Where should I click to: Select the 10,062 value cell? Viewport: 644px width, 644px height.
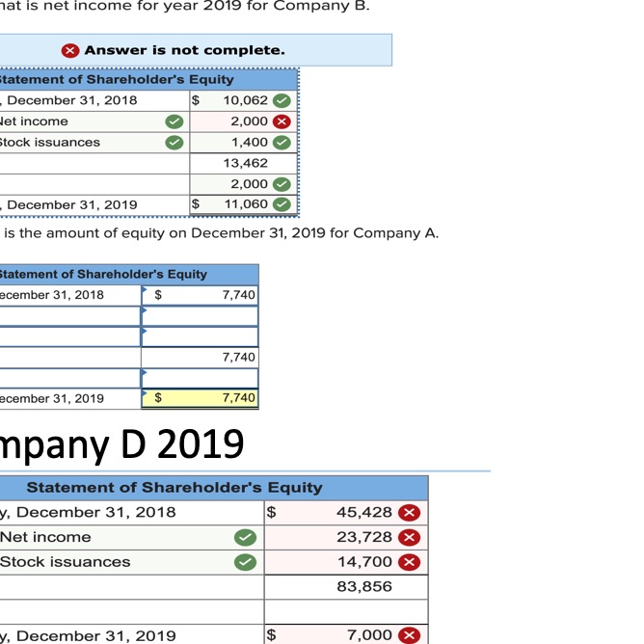(243, 100)
